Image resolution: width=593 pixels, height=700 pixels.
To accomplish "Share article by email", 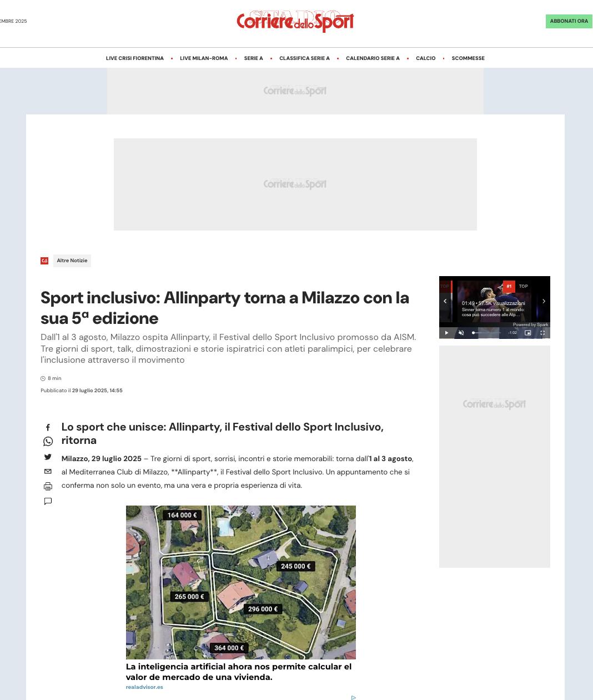I will point(48,472).
